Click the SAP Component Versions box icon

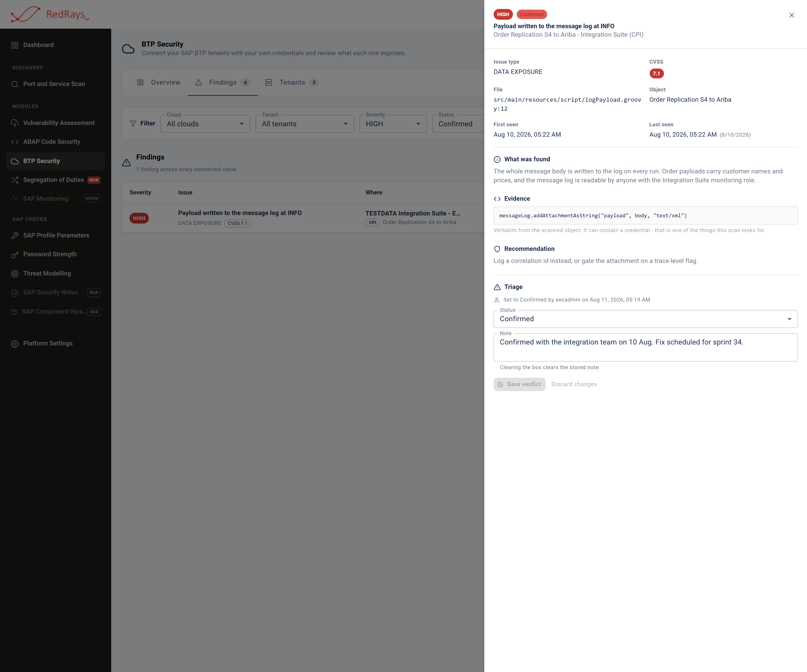point(14,312)
